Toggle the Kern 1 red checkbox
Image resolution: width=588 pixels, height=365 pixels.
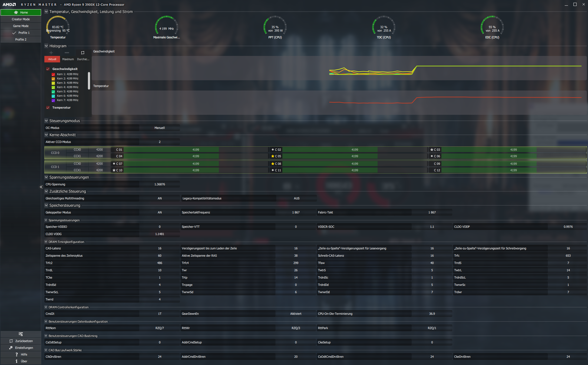(53, 74)
